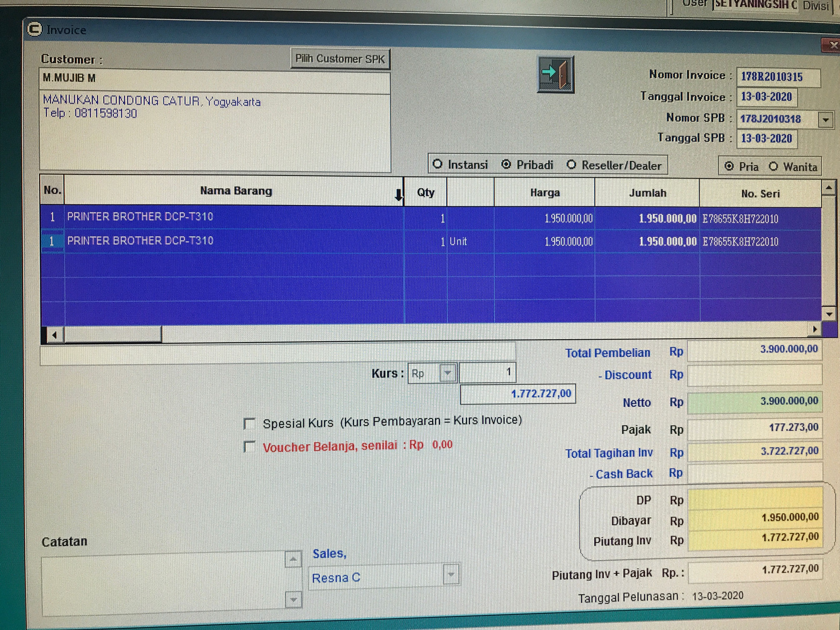The image size is (840, 630).
Task: Click the Invoice window title icon
Action: pos(35,29)
